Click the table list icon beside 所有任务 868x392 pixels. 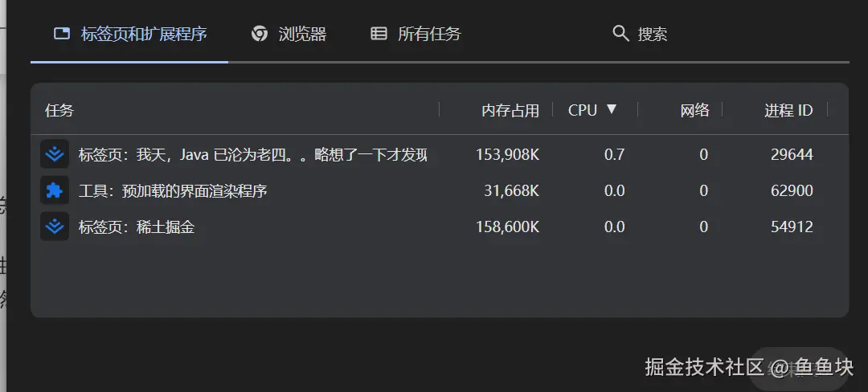tap(379, 34)
